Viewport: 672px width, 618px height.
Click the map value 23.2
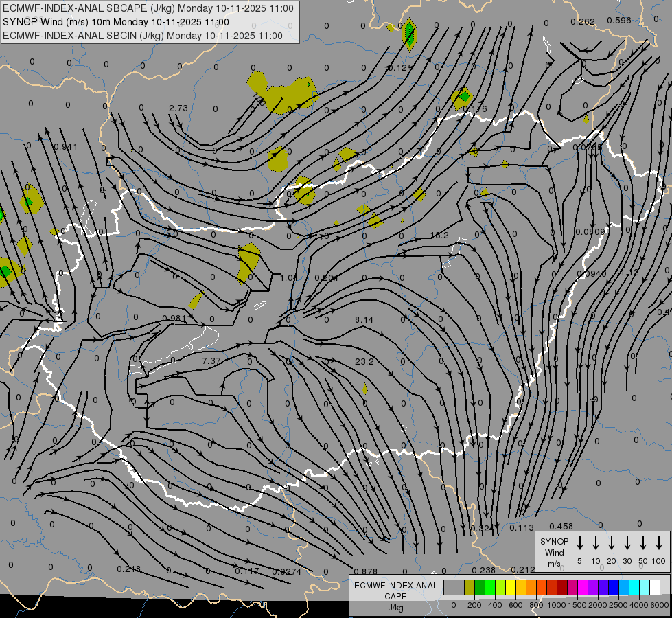pyautogui.click(x=364, y=362)
